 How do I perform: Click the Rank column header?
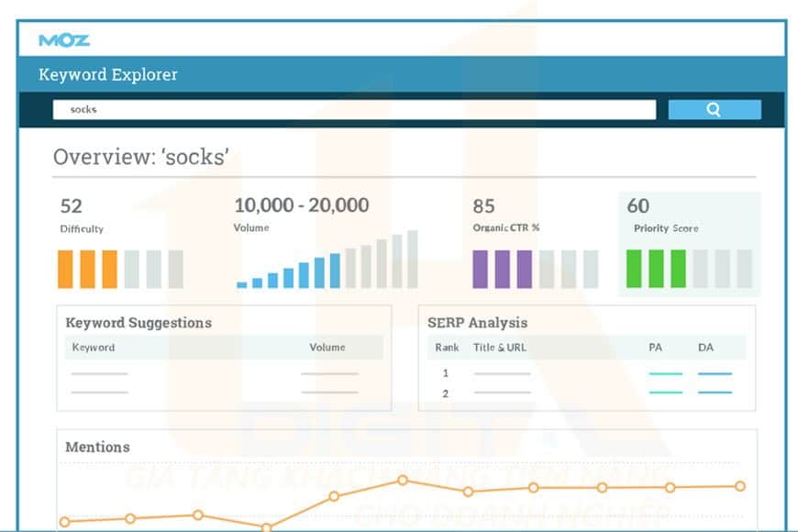pos(447,348)
